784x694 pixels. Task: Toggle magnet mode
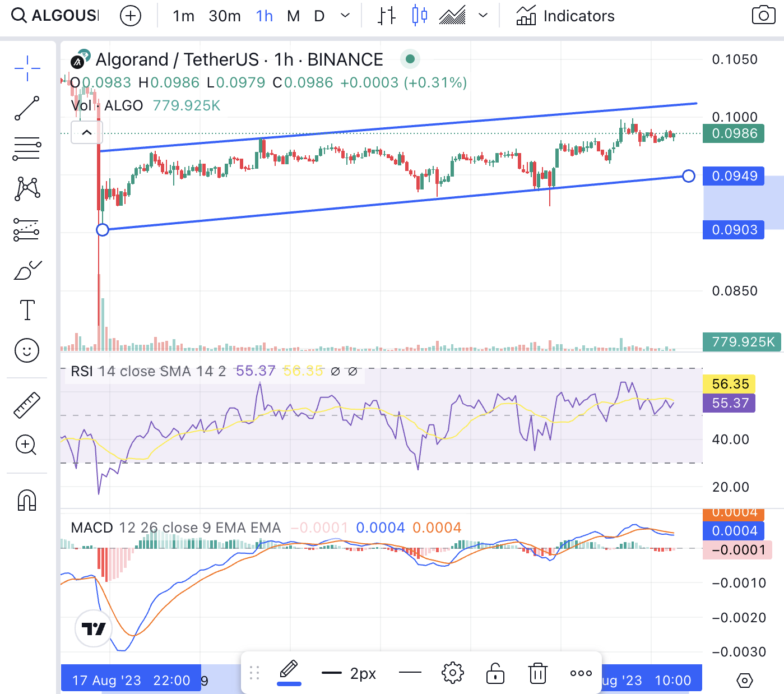click(27, 500)
